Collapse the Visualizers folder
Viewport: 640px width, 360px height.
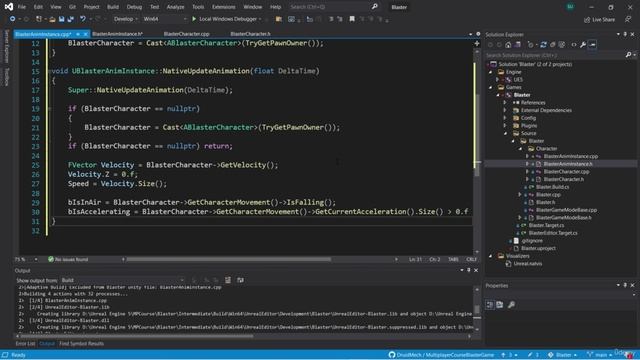click(x=491, y=256)
